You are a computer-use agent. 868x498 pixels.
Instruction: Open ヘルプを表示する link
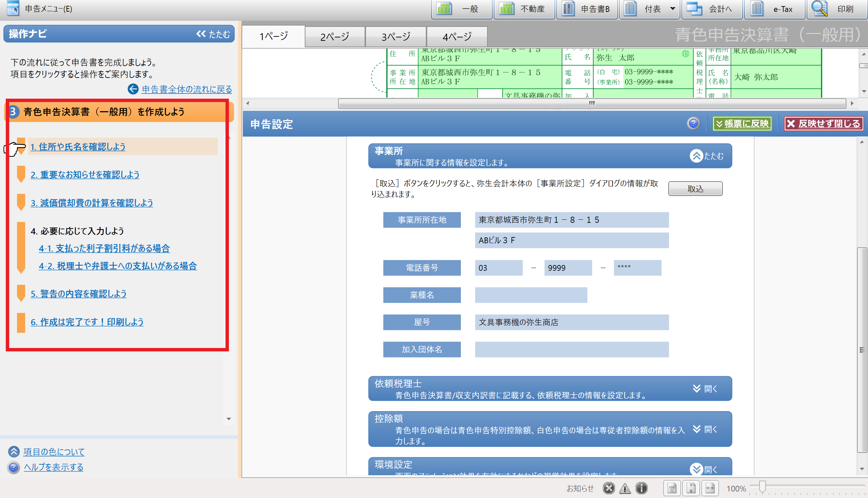coord(53,467)
